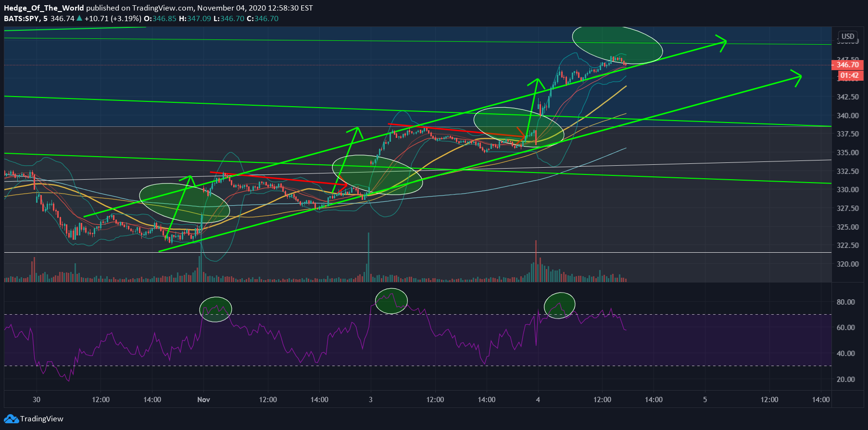The width and height of the screenshot is (868, 430).
Task: Click the 4 date label on time axis
Action: click(x=538, y=399)
